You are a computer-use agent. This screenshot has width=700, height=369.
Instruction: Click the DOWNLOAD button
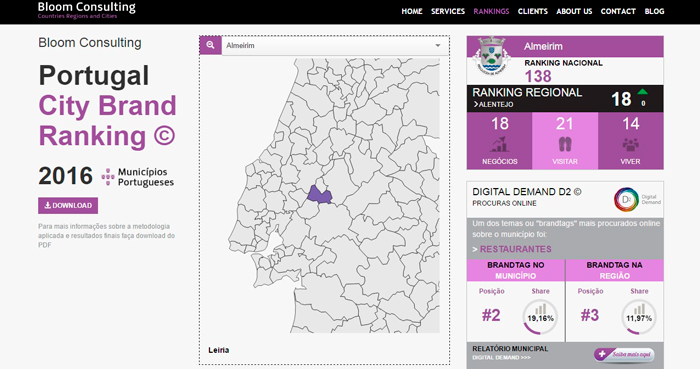pyautogui.click(x=68, y=206)
